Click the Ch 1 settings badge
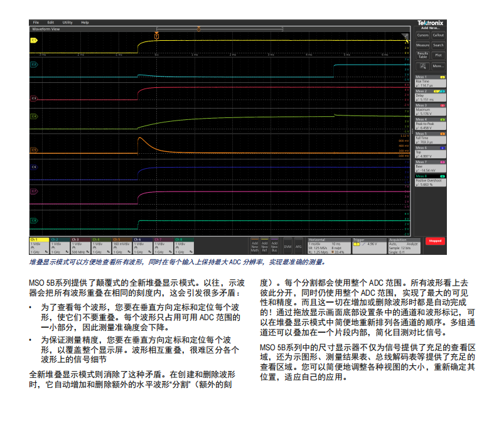 point(39,246)
